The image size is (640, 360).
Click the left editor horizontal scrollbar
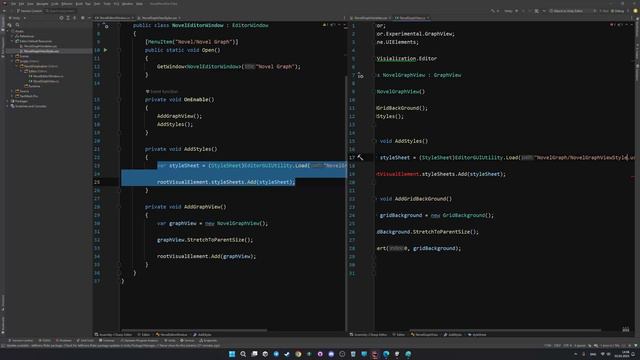pyautogui.click(x=194, y=330)
